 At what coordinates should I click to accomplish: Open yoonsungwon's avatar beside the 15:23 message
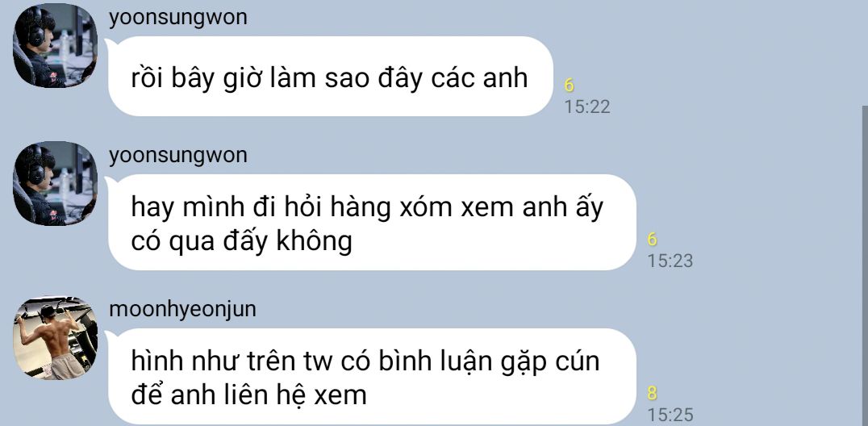[x=55, y=183]
